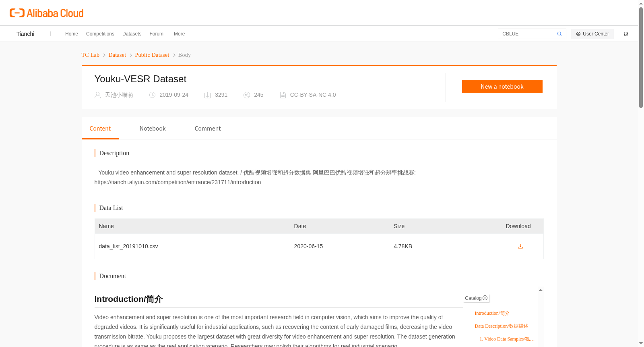
Task: Navigate to Dataset breadcrumb
Action: coord(117,55)
